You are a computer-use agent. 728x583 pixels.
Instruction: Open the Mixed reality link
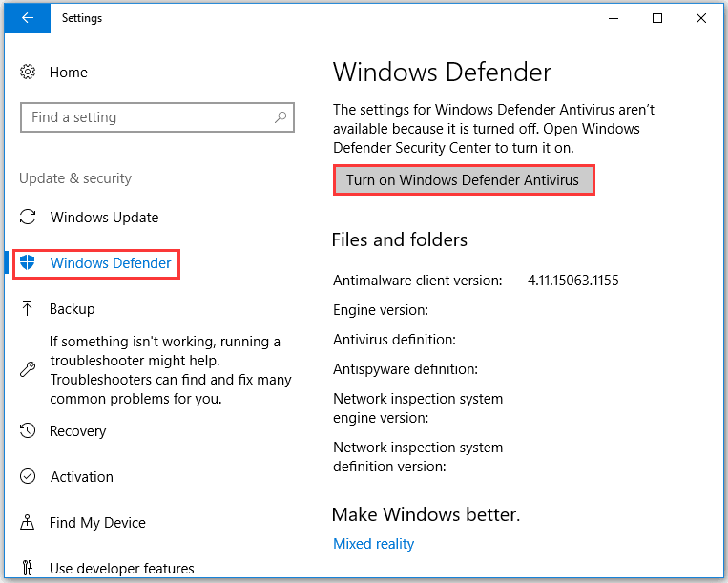click(373, 544)
